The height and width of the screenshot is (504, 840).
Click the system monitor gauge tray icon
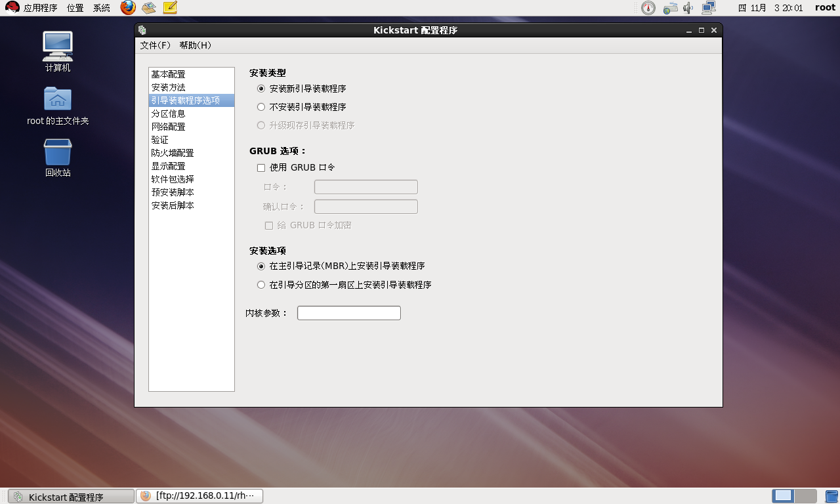tap(648, 8)
